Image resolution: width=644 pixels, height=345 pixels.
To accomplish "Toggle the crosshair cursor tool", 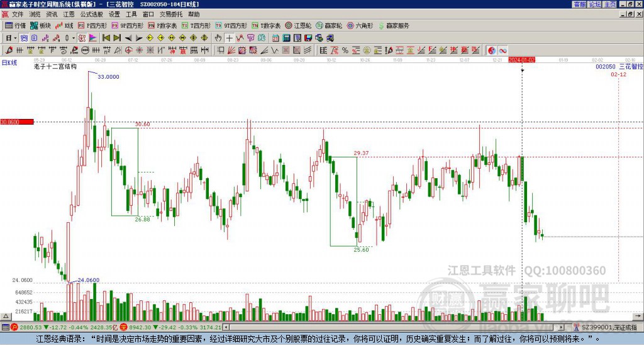I will coord(229,38).
